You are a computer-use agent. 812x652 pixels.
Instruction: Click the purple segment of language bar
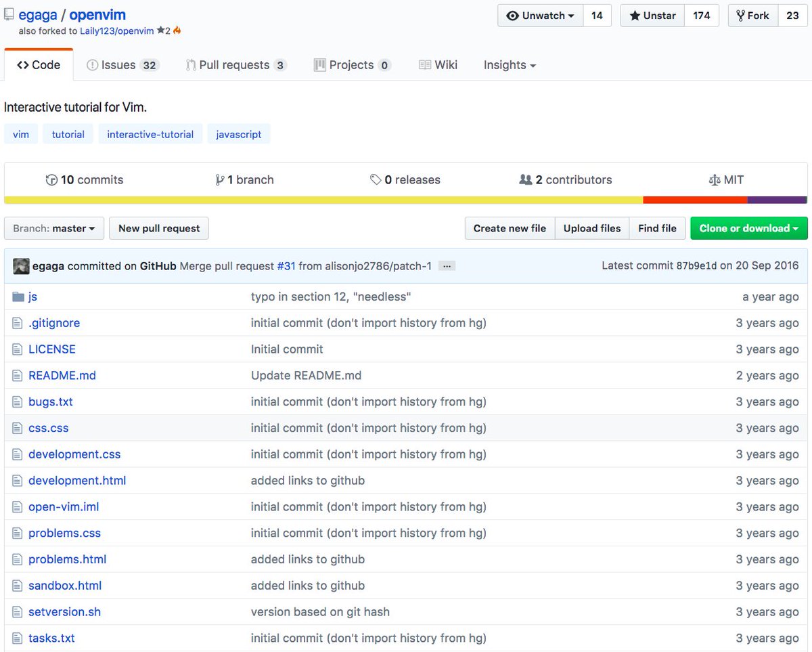(777, 200)
